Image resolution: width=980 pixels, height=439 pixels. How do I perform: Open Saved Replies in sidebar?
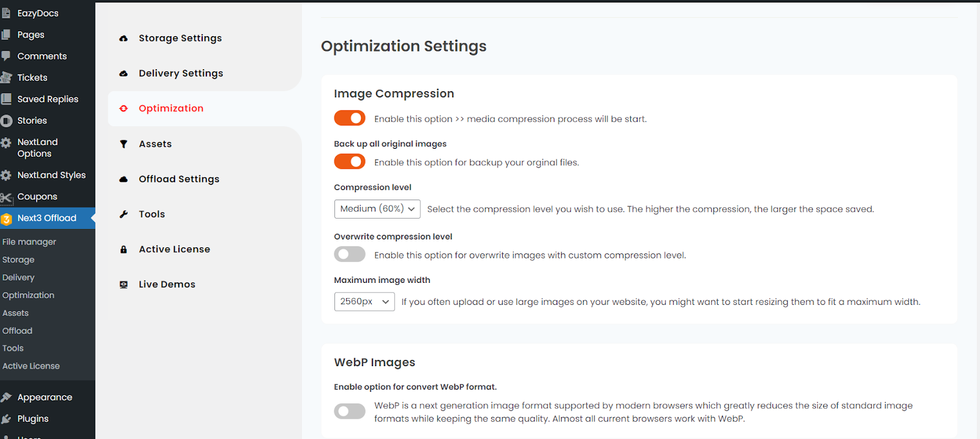click(x=48, y=99)
